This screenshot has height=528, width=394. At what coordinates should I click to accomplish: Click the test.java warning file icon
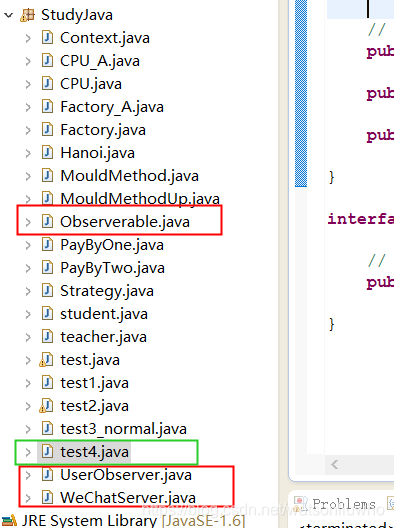click(46, 360)
